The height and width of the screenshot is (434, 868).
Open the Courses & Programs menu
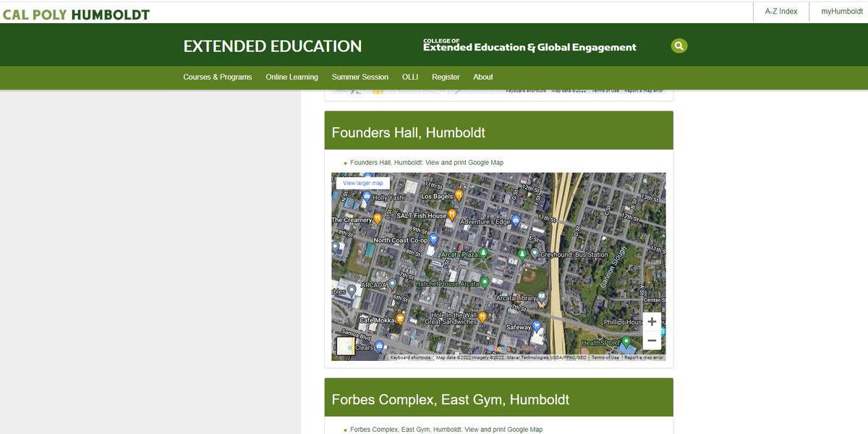click(x=218, y=77)
